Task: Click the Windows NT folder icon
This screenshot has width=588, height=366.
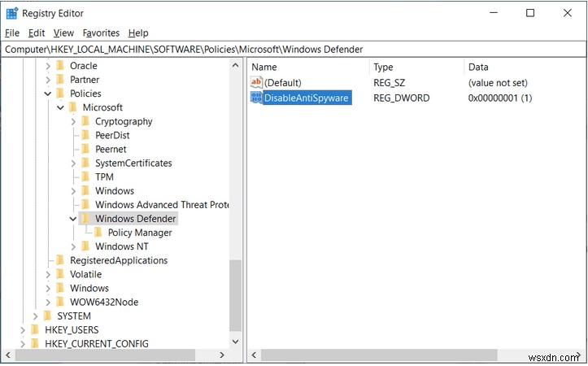Action: click(x=86, y=246)
